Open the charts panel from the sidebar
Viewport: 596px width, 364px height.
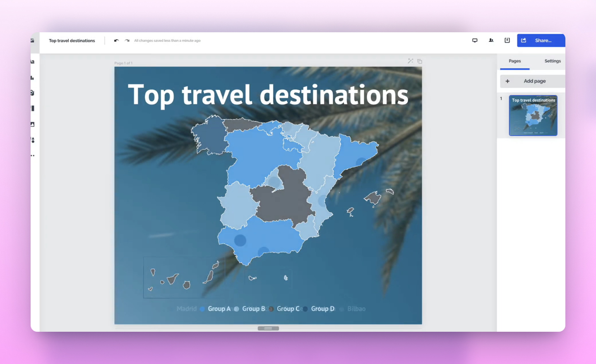(32, 77)
